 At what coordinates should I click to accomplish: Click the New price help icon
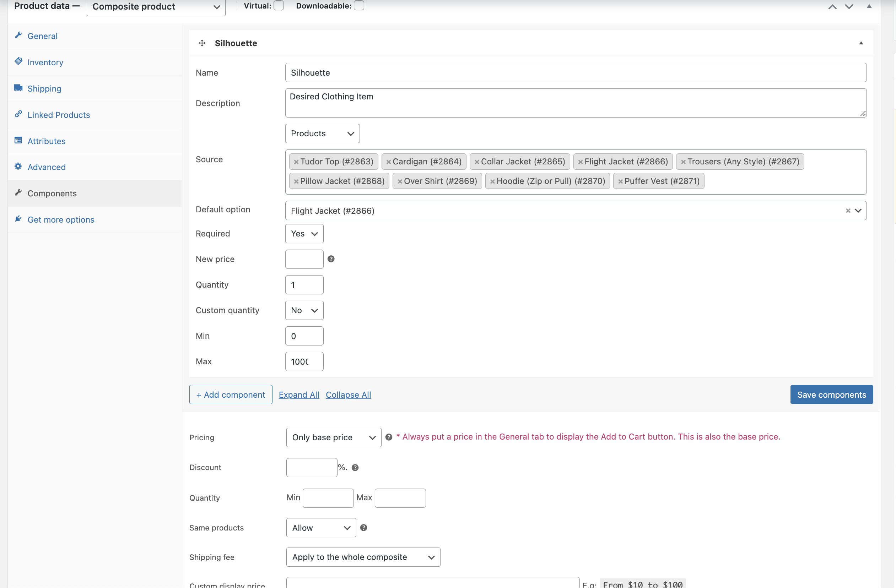[331, 259]
